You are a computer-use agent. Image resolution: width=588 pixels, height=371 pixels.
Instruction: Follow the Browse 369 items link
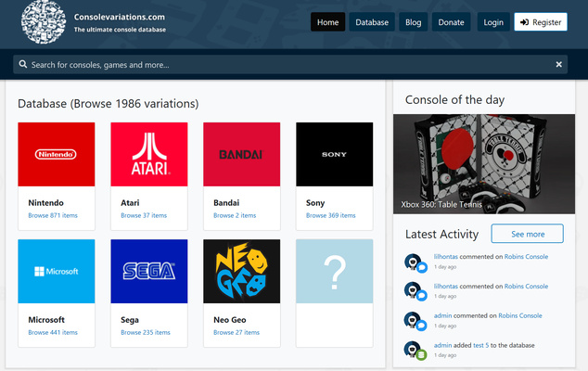click(331, 215)
